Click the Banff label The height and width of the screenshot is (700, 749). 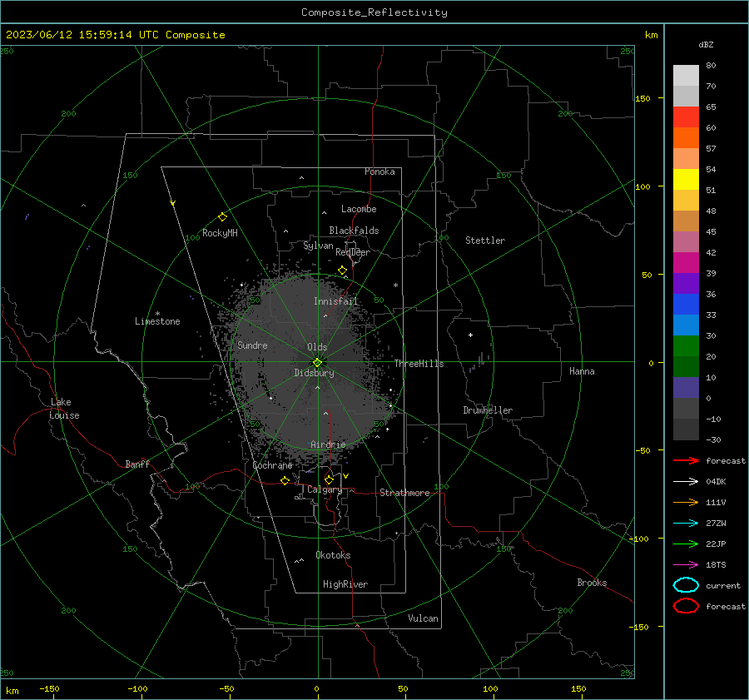tap(137, 464)
